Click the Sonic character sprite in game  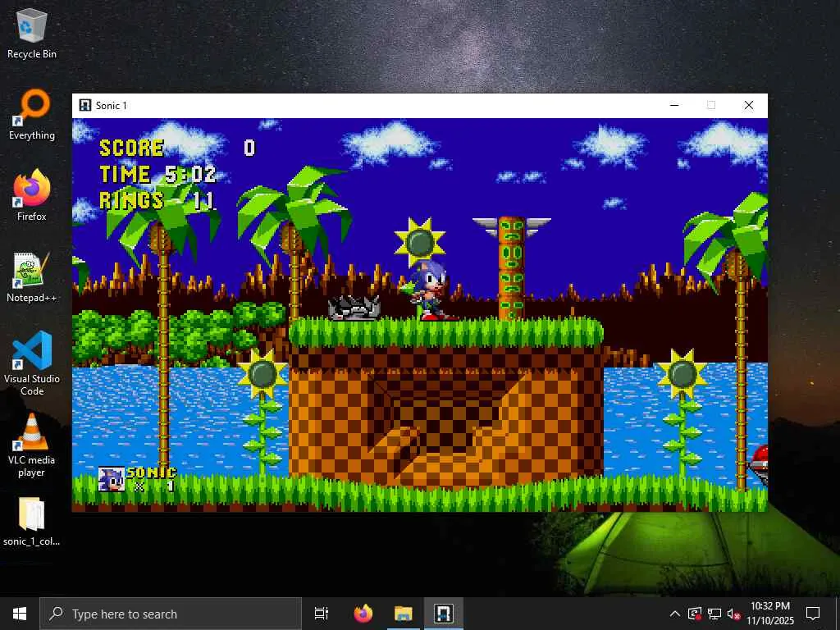430,291
